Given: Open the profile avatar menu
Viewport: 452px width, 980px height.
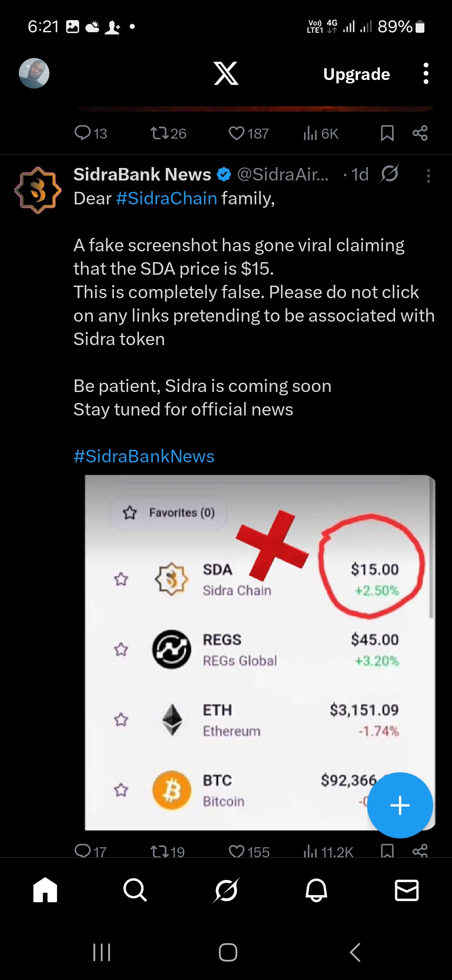Looking at the screenshot, I should pos(34,73).
